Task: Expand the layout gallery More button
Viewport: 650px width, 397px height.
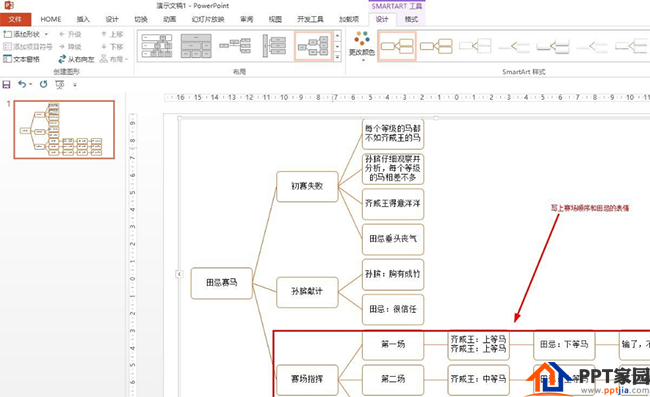Action: [x=337, y=57]
